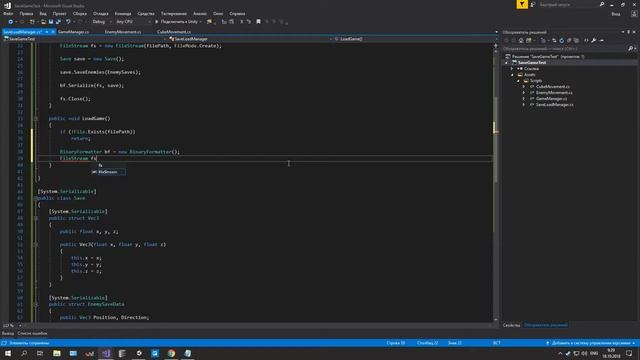Open the Edit menu
The width and height of the screenshot is (640, 360).
(26, 13)
